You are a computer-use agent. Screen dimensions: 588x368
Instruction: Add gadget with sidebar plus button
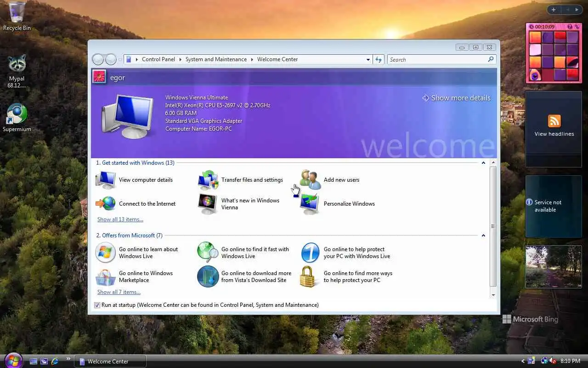pyautogui.click(x=554, y=10)
